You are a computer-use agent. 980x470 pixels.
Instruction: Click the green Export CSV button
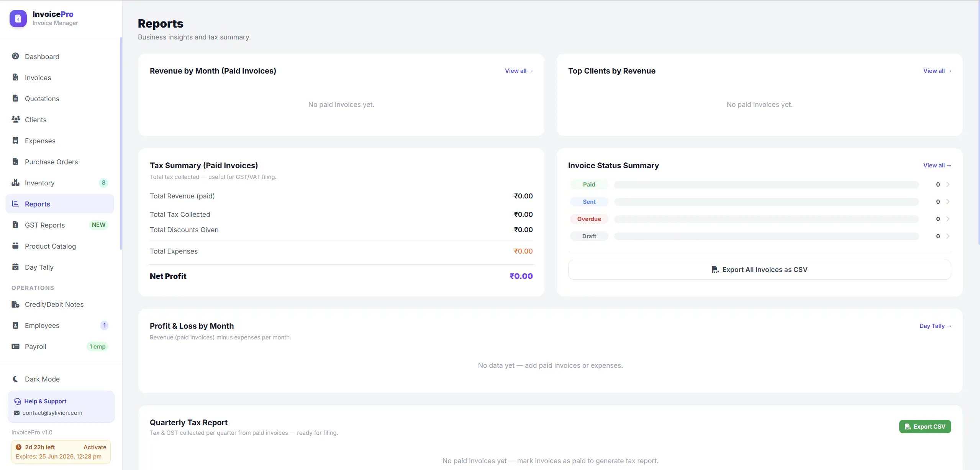925,427
